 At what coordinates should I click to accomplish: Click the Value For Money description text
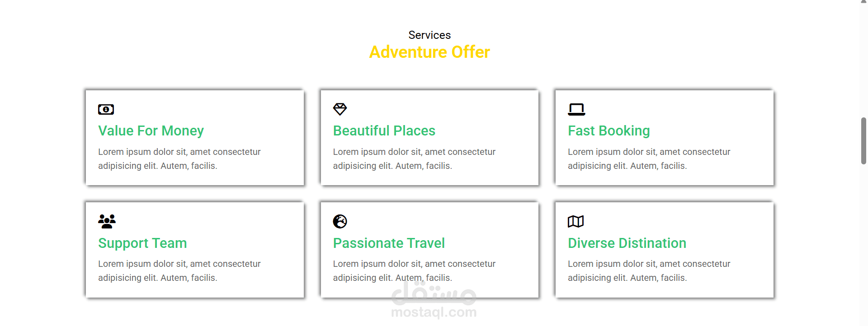coord(179,159)
